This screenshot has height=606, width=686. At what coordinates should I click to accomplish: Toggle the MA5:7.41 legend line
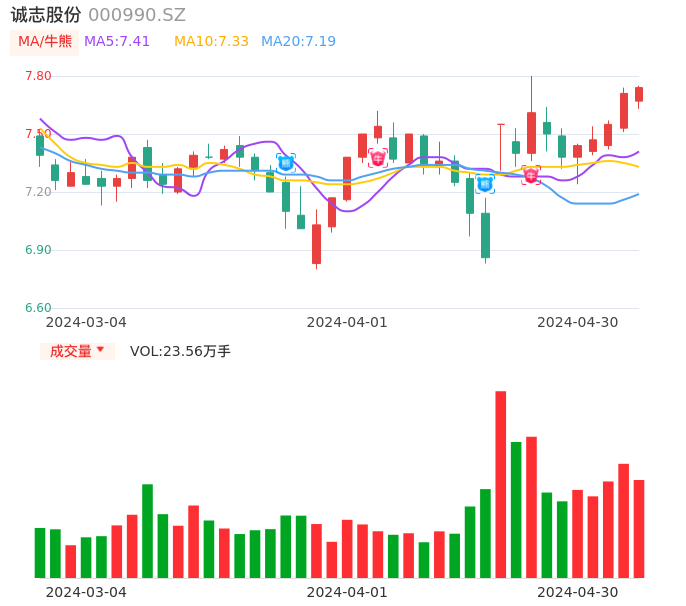(117, 42)
